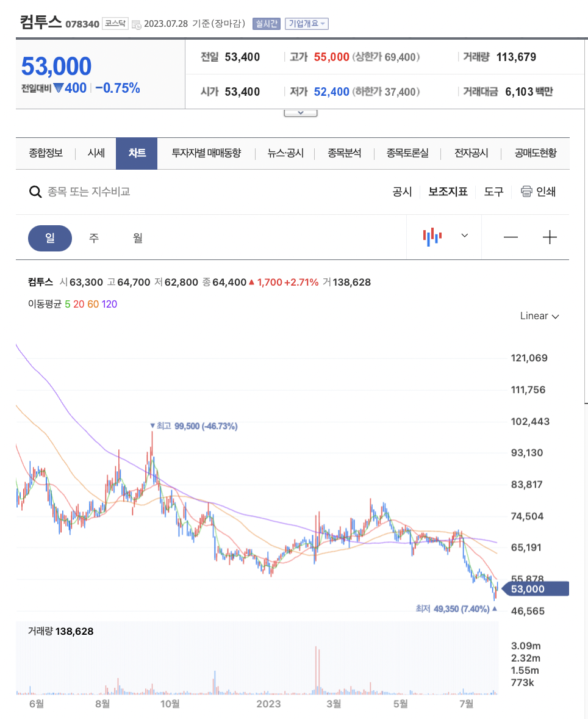This screenshot has width=588, height=719.
Task: Click the 최저 49,350 low marker
Action: (x=456, y=609)
